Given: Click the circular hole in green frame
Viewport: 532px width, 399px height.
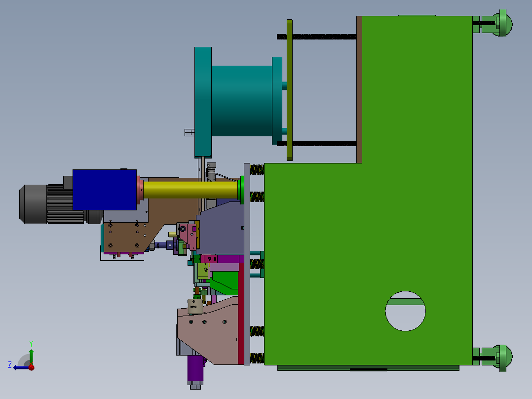Looking at the screenshot, I should tap(406, 311).
